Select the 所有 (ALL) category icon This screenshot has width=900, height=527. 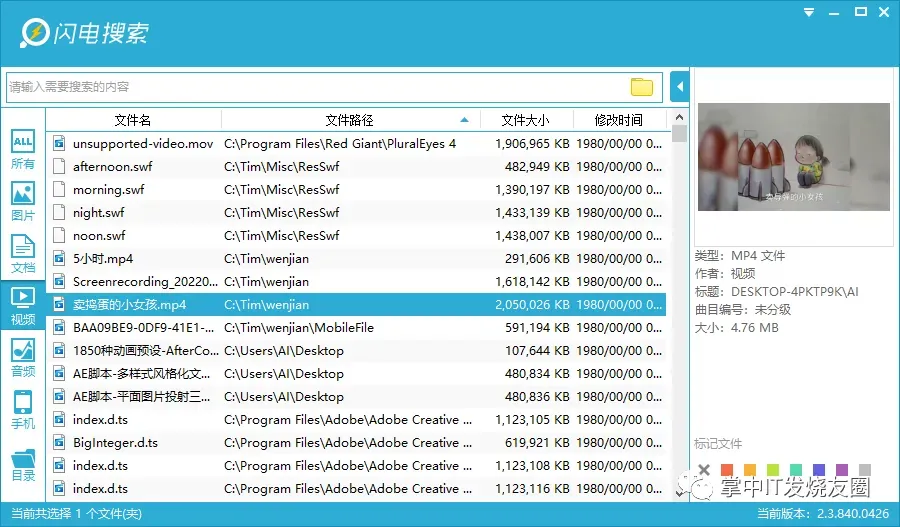(x=23, y=150)
